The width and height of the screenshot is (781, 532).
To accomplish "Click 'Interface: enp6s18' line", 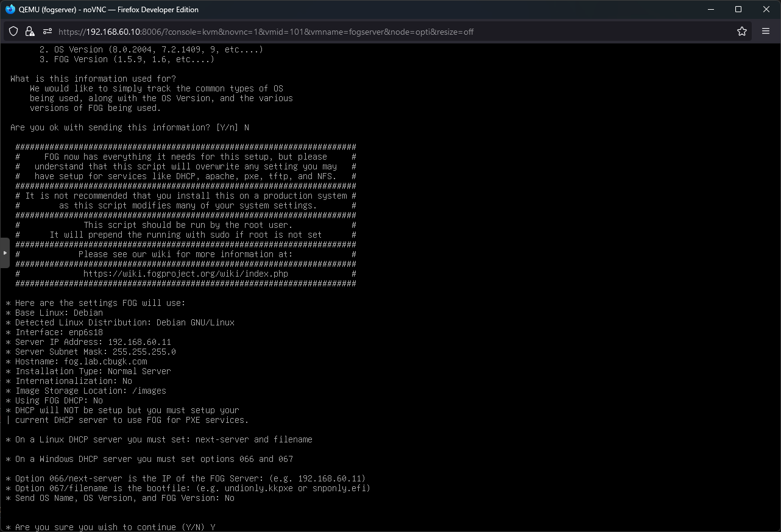I will 54,332.
